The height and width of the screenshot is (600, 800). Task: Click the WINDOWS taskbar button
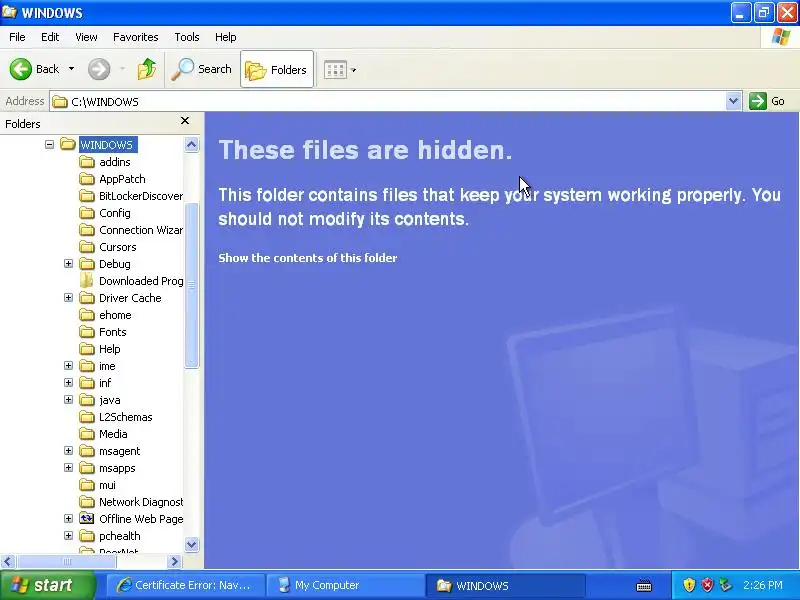[x=505, y=585]
